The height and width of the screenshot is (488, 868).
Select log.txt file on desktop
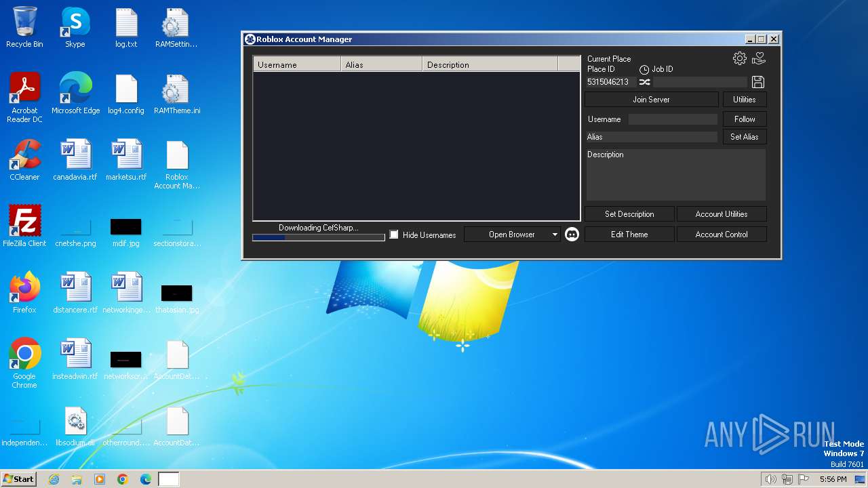(126, 28)
